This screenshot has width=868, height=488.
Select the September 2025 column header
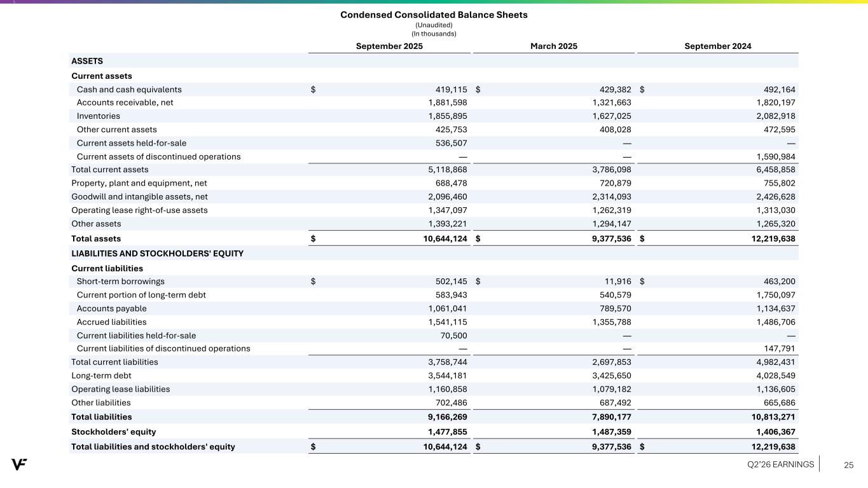[389, 46]
